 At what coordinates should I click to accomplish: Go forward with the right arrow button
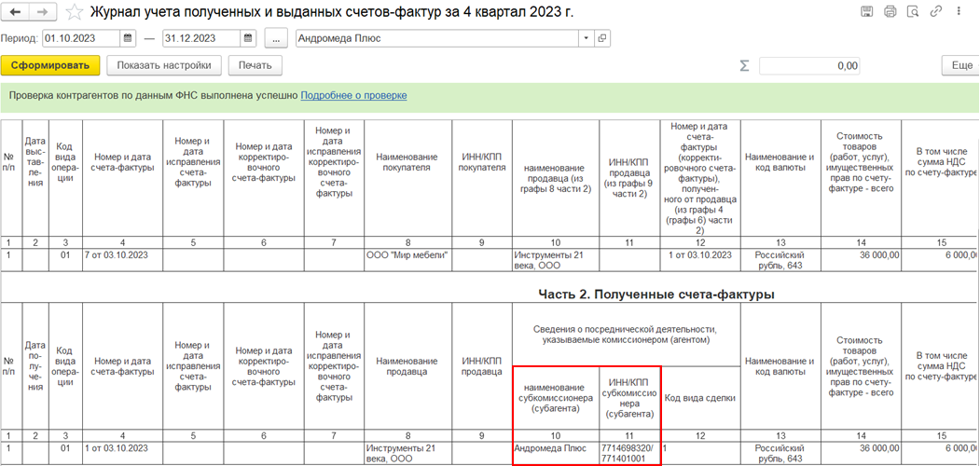(x=43, y=12)
